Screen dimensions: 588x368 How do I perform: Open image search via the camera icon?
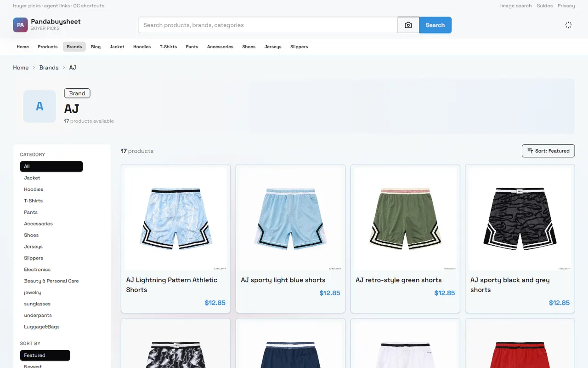pos(408,25)
